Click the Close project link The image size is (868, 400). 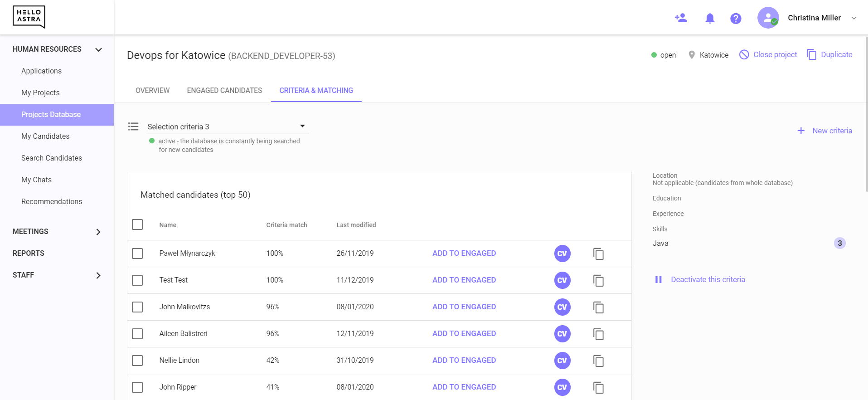(775, 54)
